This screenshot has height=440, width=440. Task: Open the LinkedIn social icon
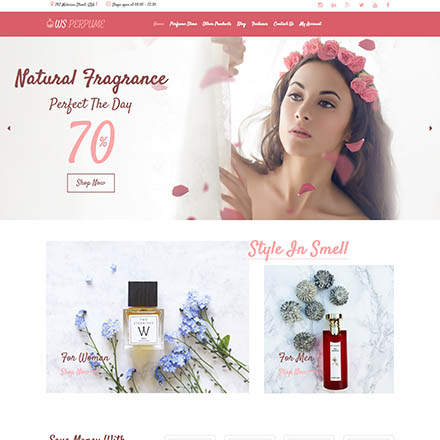pos(334,5)
